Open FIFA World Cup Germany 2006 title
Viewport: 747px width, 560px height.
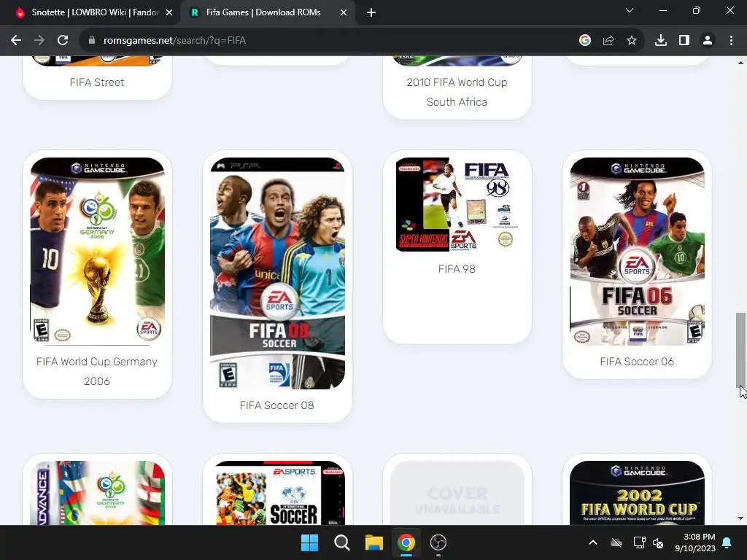coord(97,371)
